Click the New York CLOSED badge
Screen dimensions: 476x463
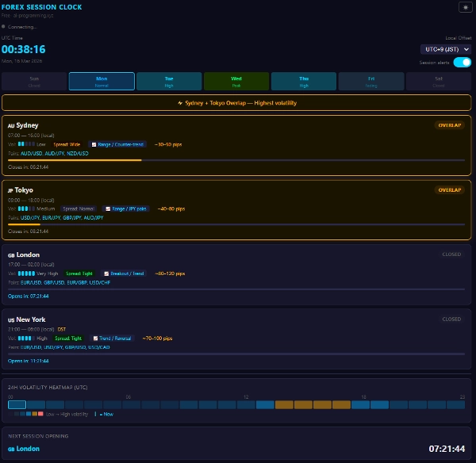pyautogui.click(x=451, y=320)
